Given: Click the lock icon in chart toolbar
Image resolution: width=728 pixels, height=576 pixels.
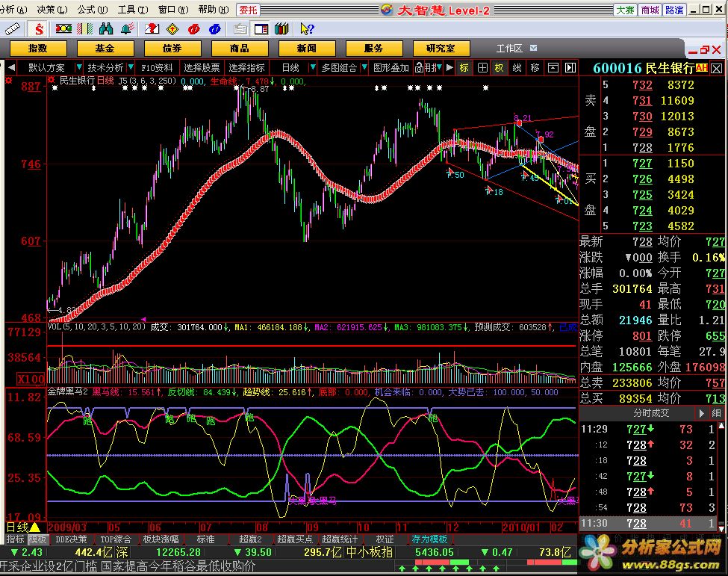Looking at the screenshot, I should point(419,68).
